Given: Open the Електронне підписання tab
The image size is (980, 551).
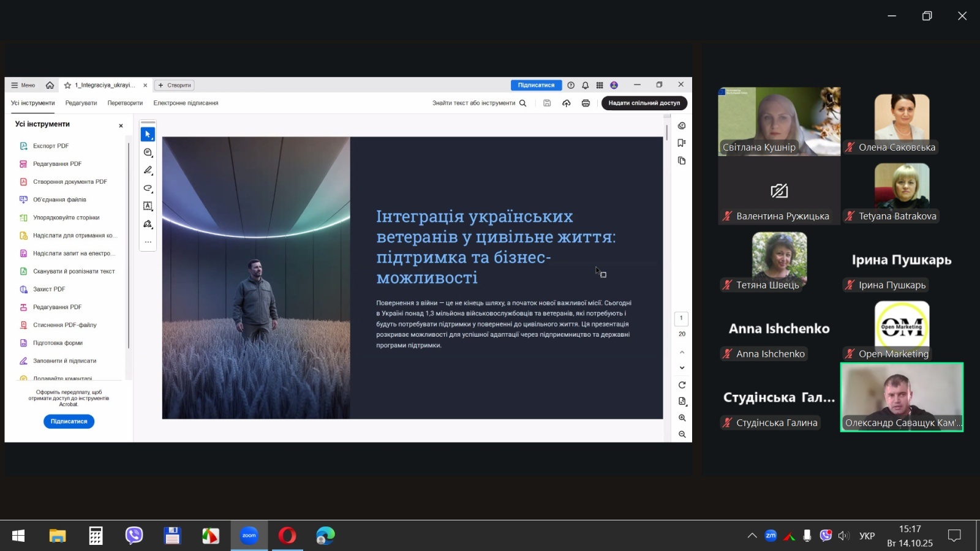Looking at the screenshot, I should click(186, 103).
